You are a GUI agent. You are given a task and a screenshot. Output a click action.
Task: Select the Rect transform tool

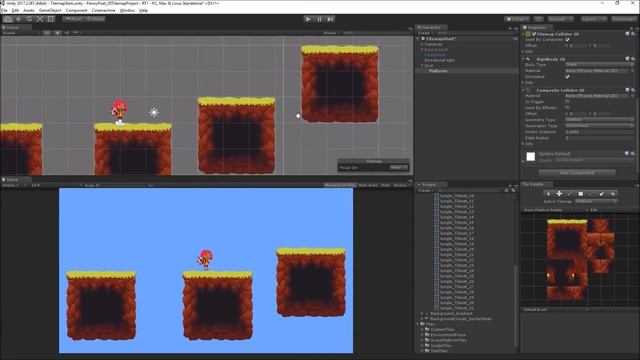(51, 19)
